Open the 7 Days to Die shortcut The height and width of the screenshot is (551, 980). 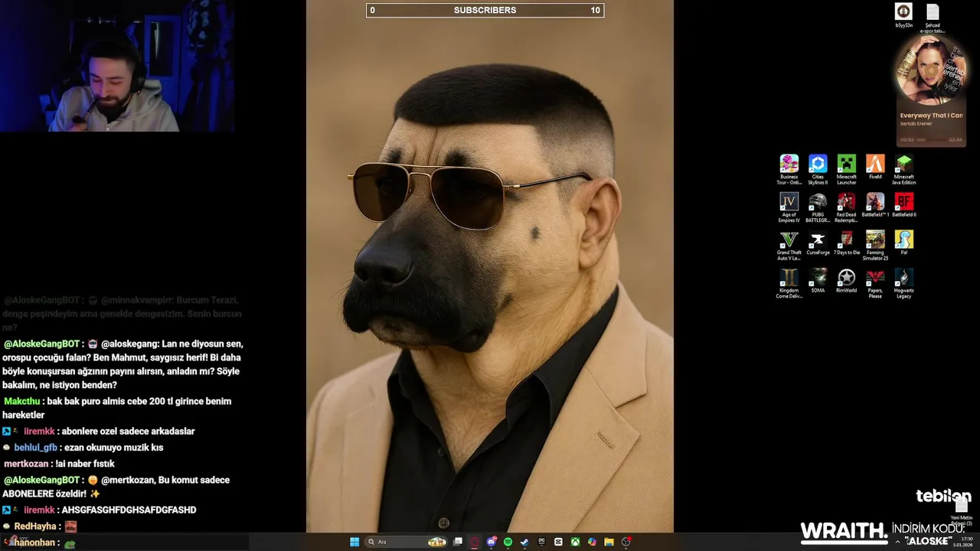[846, 243]
